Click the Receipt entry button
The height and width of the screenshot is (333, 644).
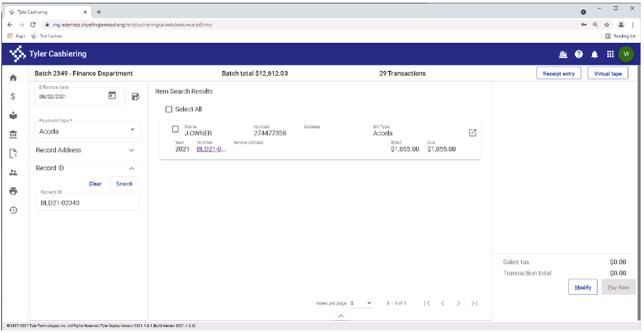559,74
